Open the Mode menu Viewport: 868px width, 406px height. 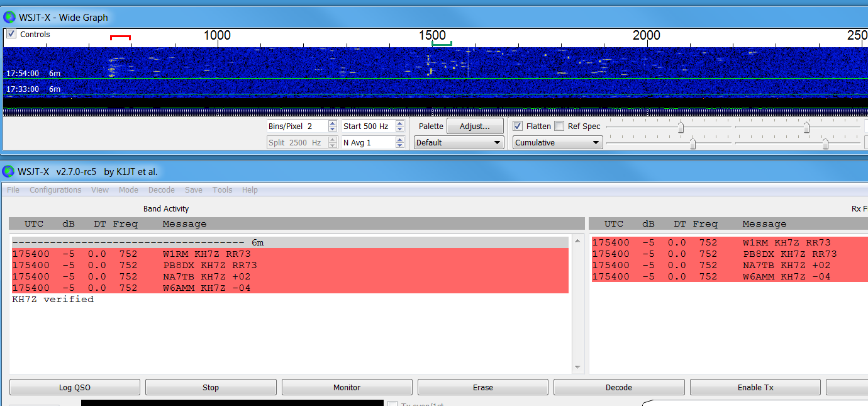128,190
